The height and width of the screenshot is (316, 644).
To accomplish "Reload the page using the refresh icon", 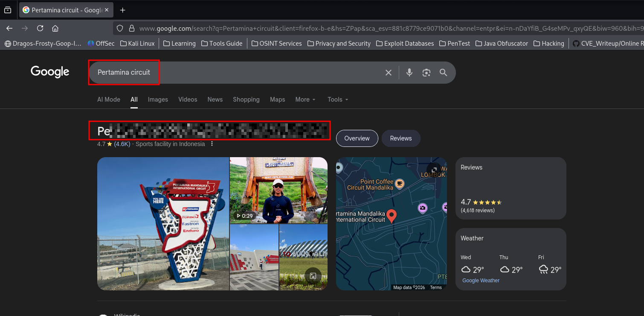I will click(40, 28).
